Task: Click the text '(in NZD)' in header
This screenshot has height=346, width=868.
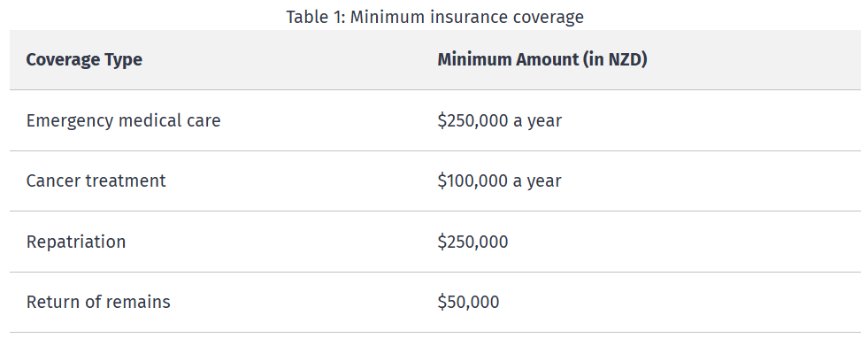Action: [x=616, y=59]
